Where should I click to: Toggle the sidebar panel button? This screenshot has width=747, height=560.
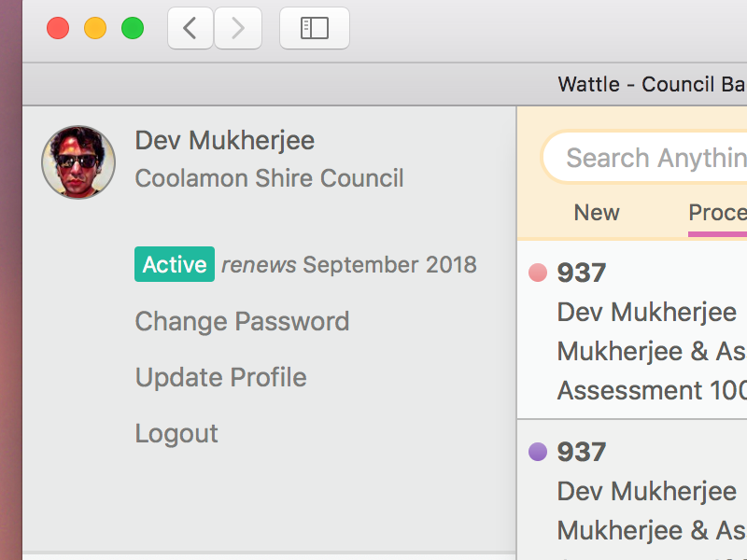[315, 29]
